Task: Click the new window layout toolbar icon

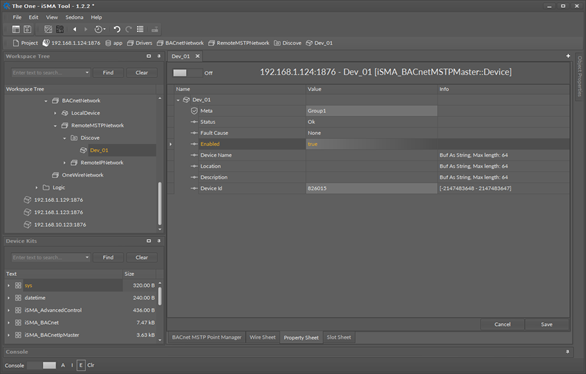Action: tap(16, 29)
